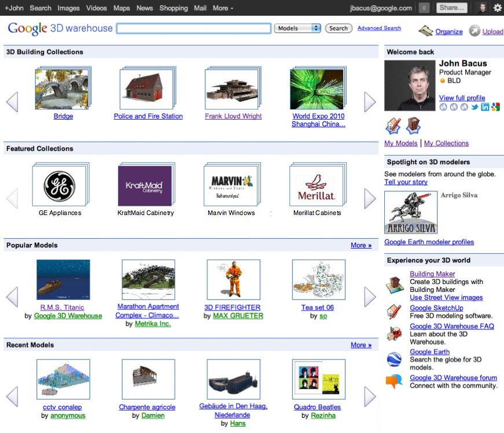Viewport: 504px width, 433px height.
Task: Go to Images in the top bar
Action: 68,8
